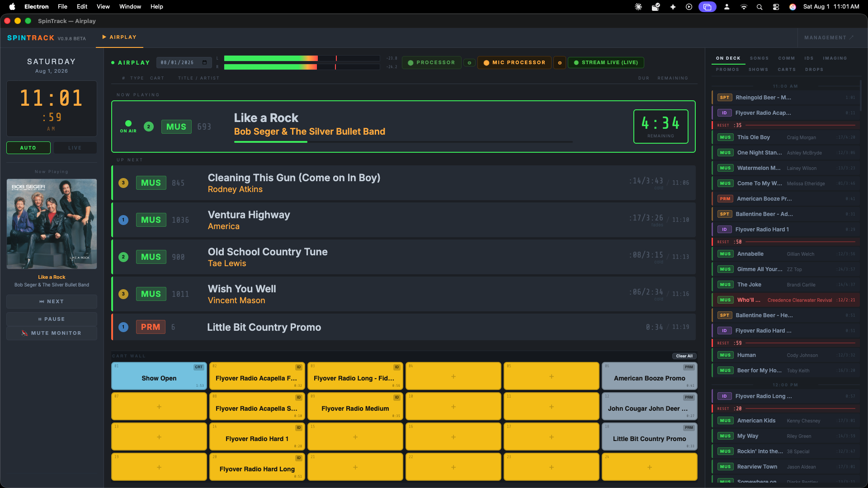868x488 pixels.
Task: Fire American Booze Promo cart
Action: pos(650,376)
